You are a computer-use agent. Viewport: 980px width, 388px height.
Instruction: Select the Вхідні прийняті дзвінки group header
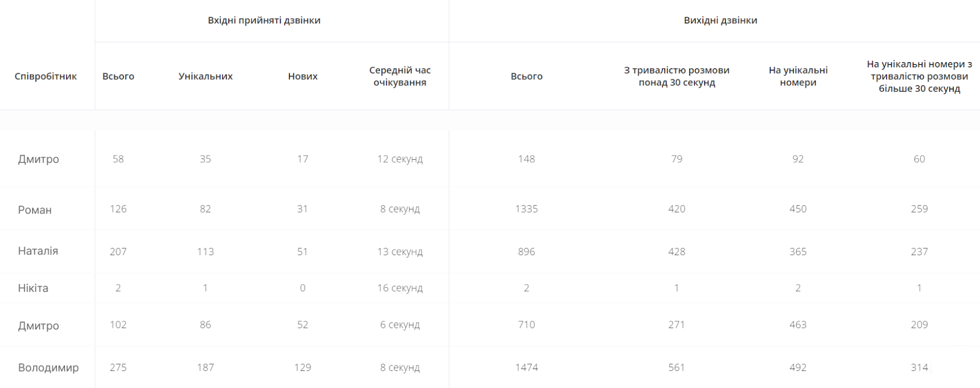264,20
